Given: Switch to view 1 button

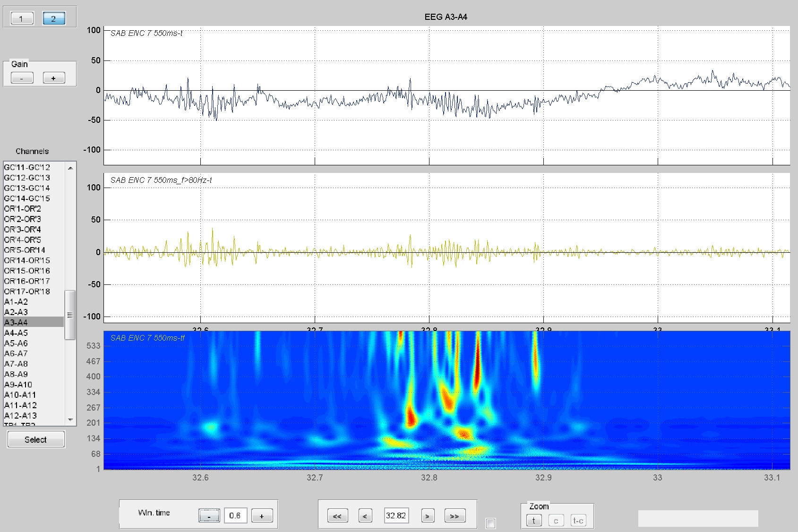Looking at the screenshot, I should [x=21, y=18].
